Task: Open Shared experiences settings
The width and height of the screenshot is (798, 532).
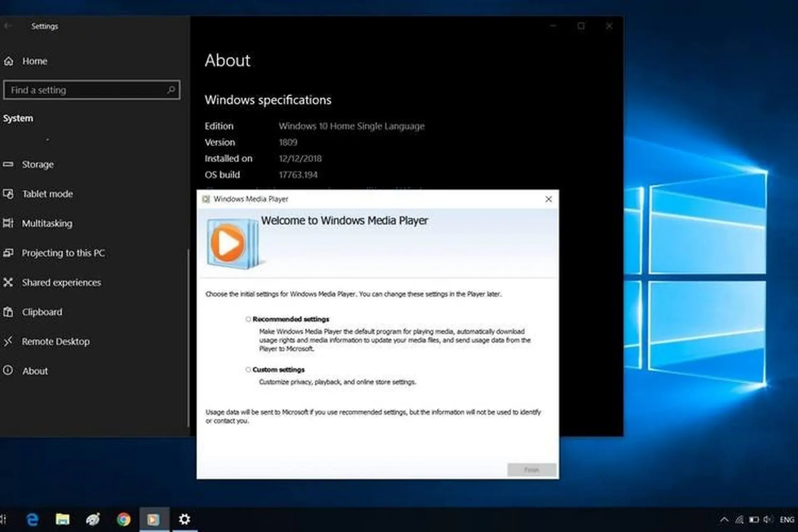Action: click(x=61, y=283)
